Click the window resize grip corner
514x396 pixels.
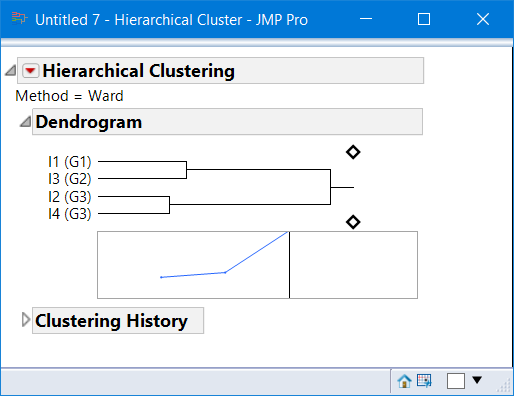(504, 386)
